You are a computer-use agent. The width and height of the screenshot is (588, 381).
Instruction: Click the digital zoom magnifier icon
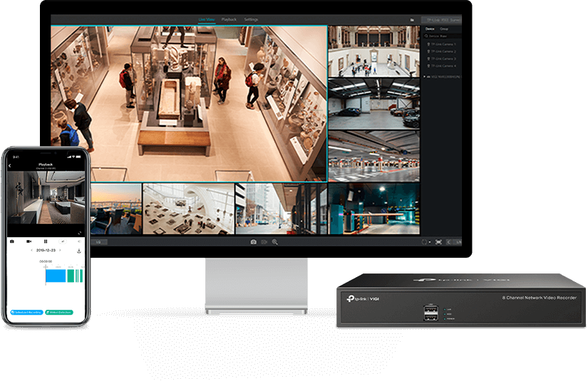[x=275, y=242]
